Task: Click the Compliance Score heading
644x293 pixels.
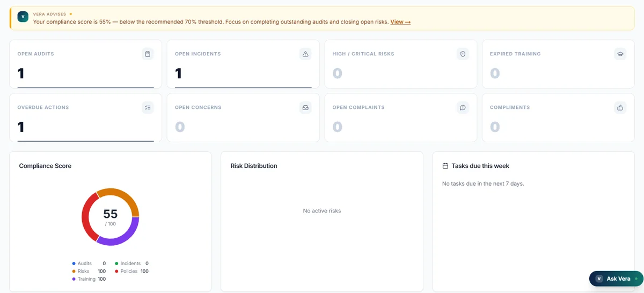Action: 45,166
